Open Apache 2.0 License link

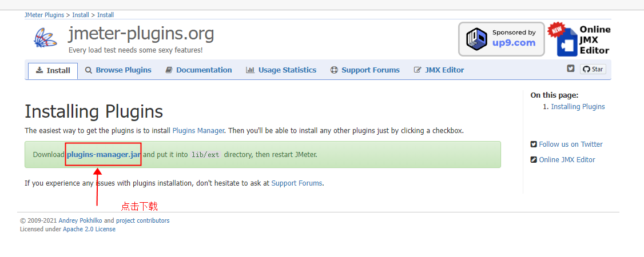89,229
